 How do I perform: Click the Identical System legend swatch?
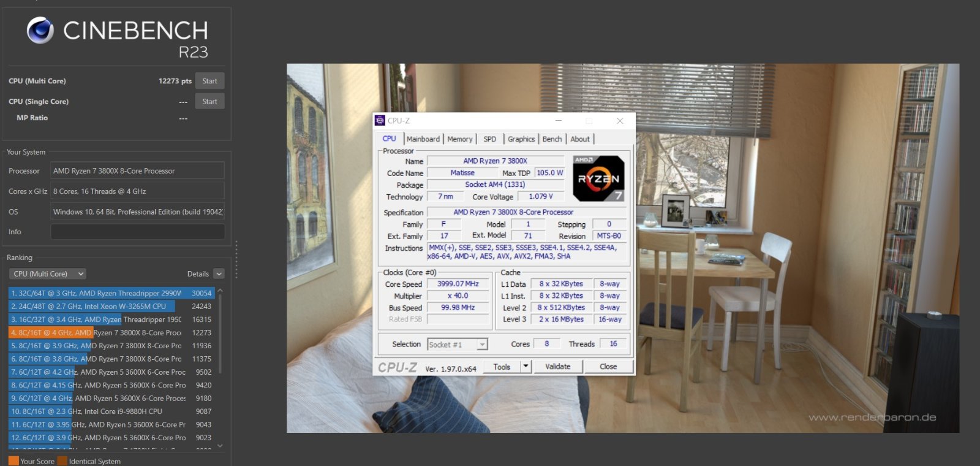point(62,461)
